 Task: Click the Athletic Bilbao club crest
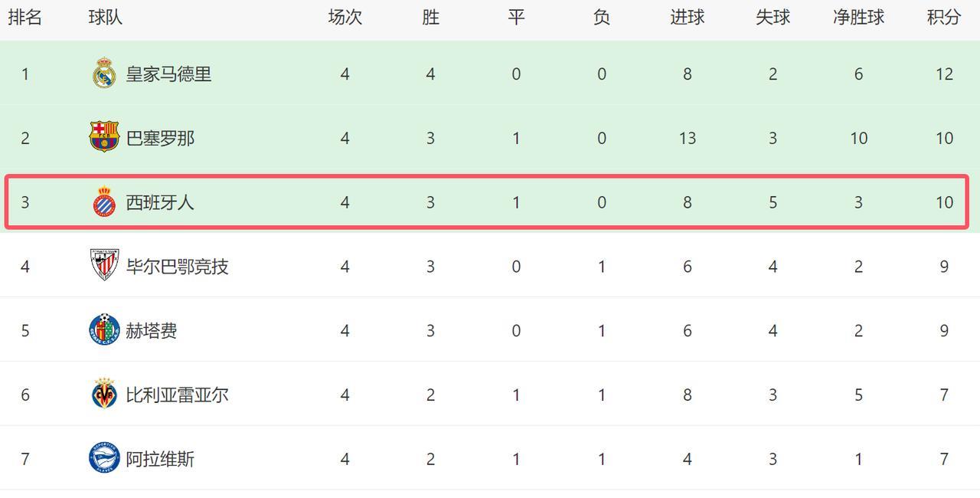(104, 265)
